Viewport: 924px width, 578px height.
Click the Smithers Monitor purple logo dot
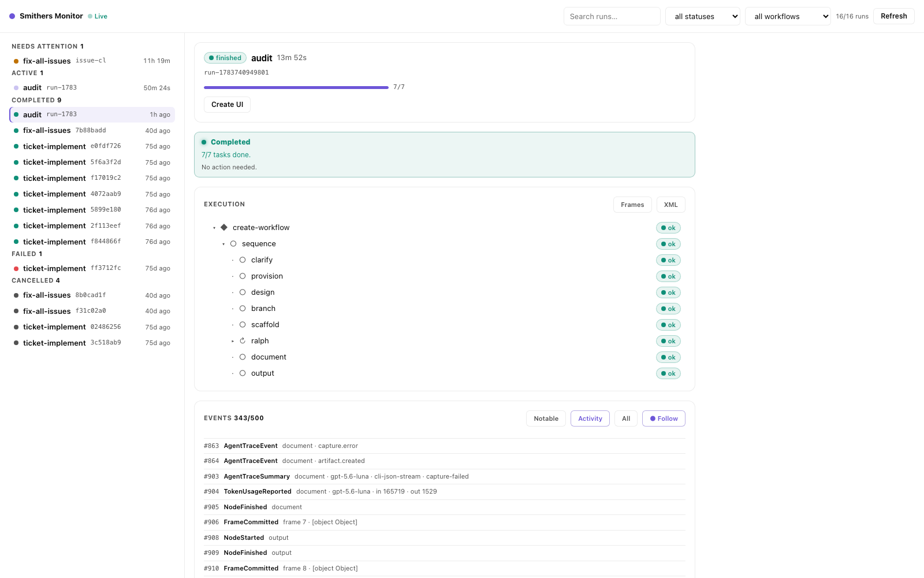[12, 16]
